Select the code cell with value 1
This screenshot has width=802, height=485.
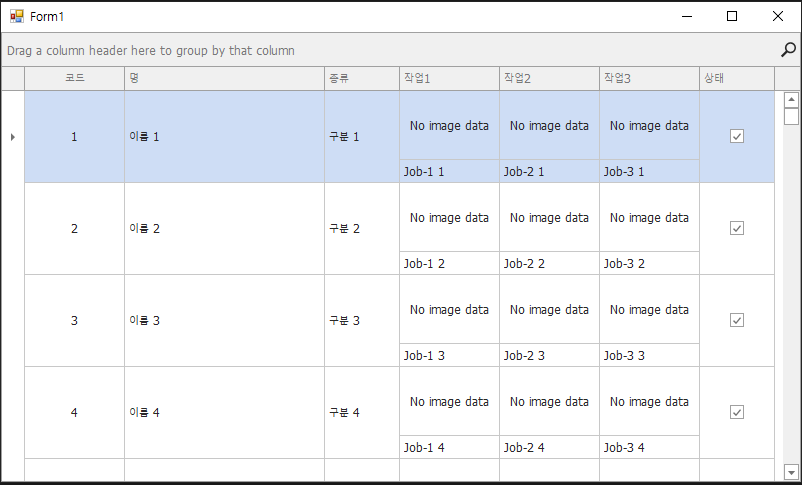coord(75,137)
